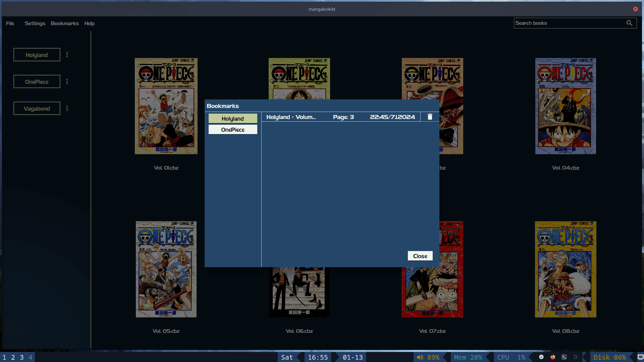Open the Bookmarks menu

65,23
